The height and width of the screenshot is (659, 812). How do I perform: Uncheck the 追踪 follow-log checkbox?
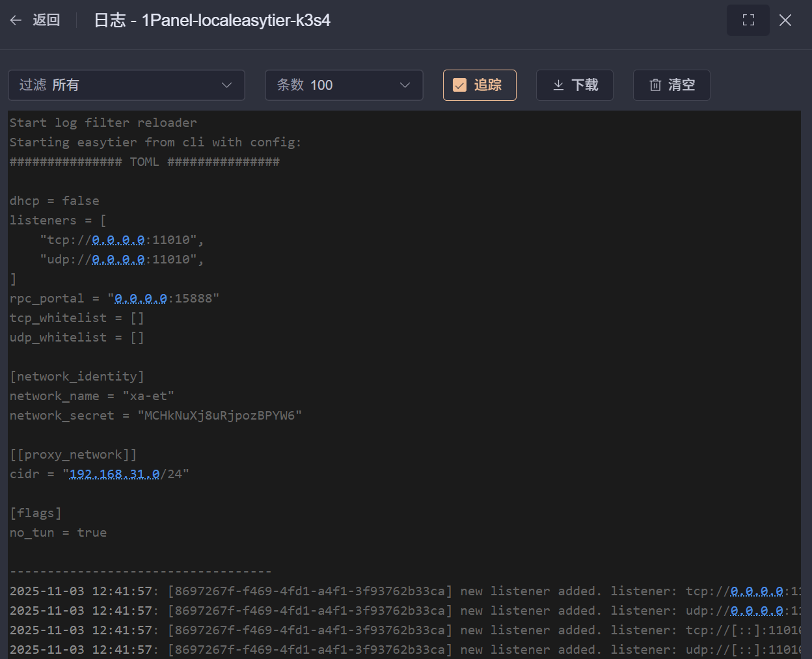click(x=460, y=85)
